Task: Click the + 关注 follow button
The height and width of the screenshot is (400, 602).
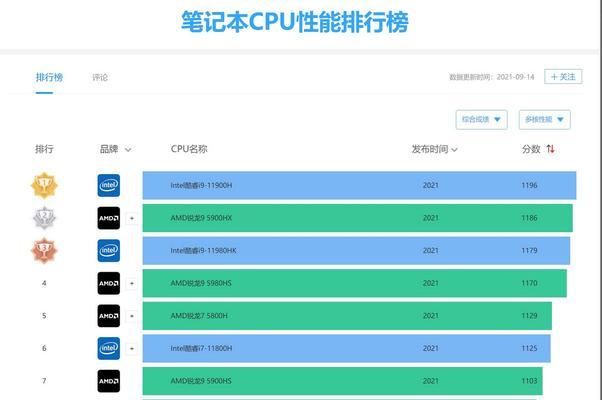Action: (x=563, y=76)
